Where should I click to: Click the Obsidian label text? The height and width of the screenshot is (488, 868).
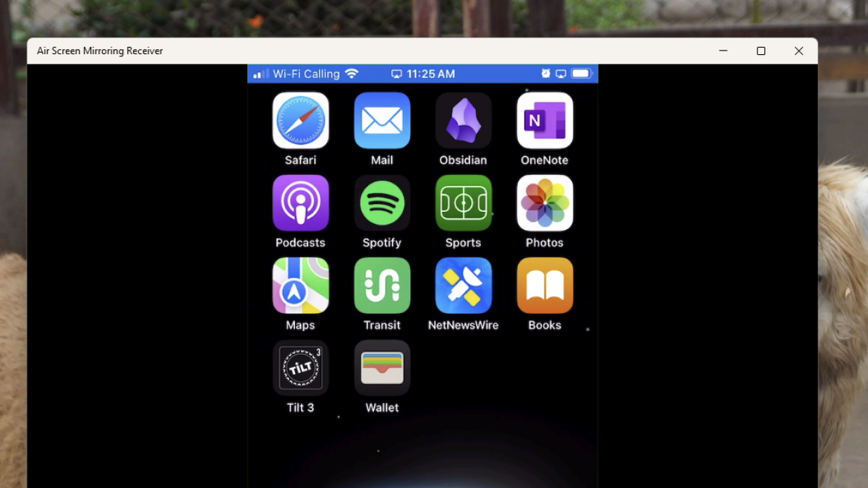click(x=464, y=160)
